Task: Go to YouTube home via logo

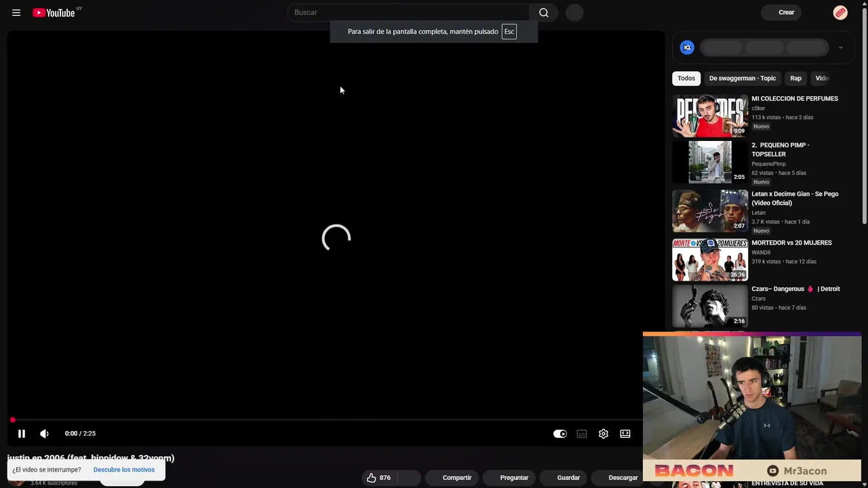Action: point(54,12)
